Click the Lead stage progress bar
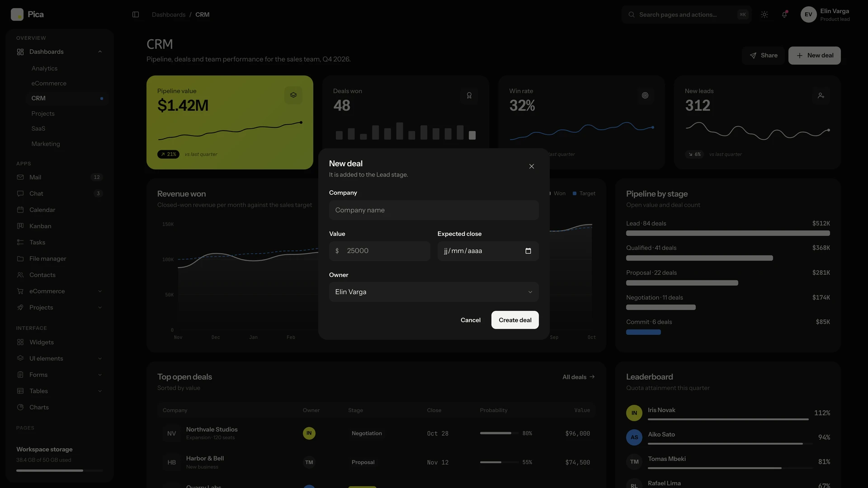The width and height of the screenshot is (868, 488). [728, 233]
